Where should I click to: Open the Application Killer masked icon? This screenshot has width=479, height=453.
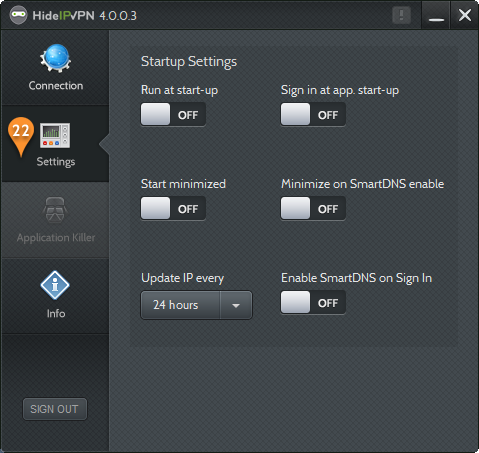[x=55, y=210]
